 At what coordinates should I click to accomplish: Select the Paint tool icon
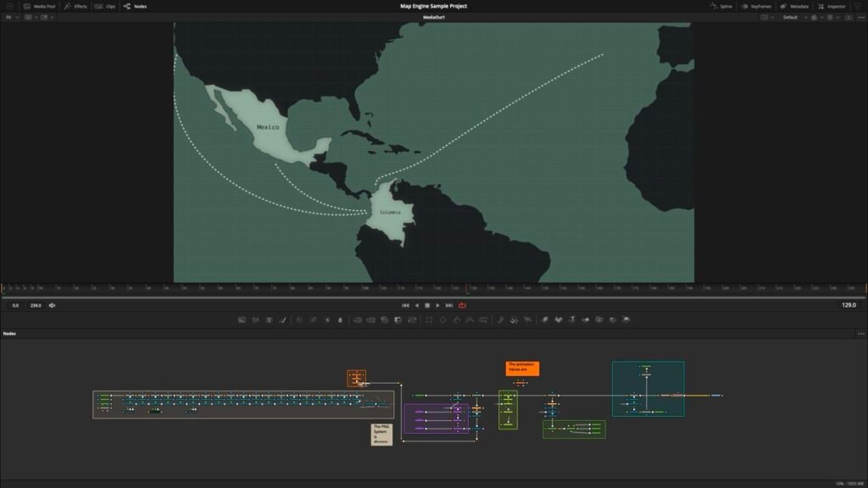click(x=283, y=320)
